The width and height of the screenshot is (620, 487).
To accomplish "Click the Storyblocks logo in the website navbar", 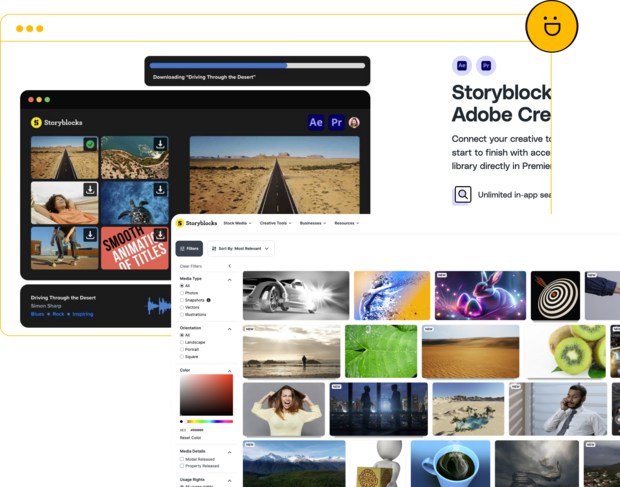I will (197, 223).
